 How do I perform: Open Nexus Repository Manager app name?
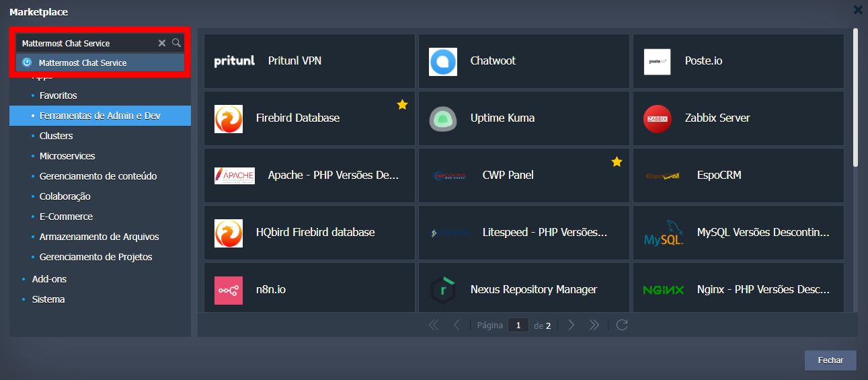pos(534,289)
